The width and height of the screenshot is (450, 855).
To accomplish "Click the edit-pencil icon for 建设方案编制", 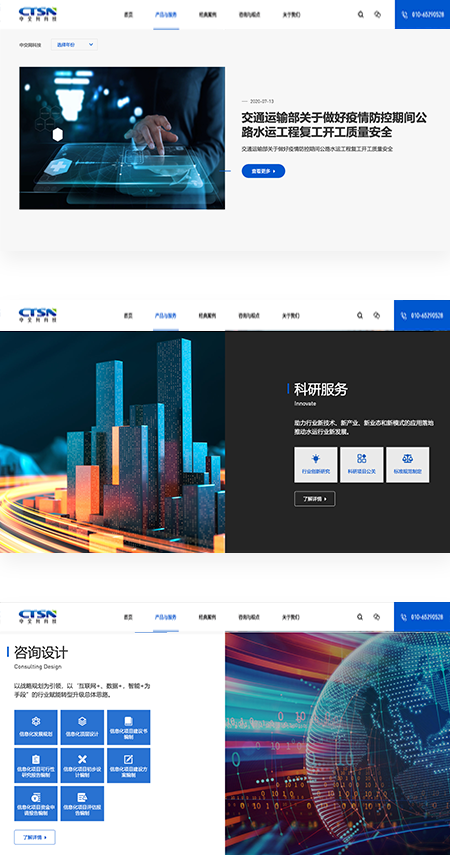I will pos(129,759).
